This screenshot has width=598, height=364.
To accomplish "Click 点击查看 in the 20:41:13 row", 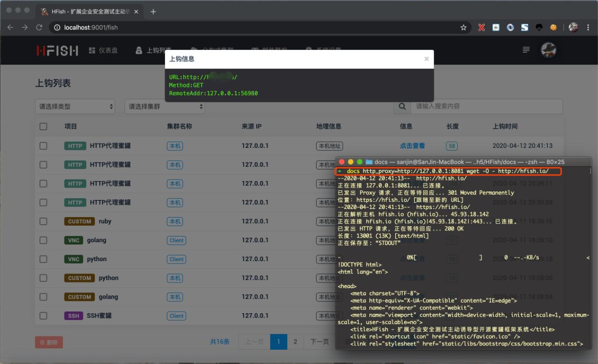I will pos(412,146).
